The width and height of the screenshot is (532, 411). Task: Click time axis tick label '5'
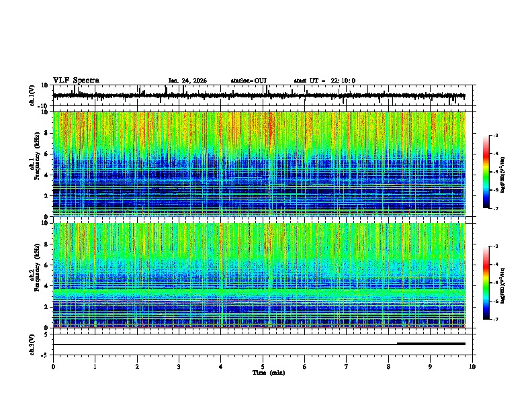click(263, 367)
